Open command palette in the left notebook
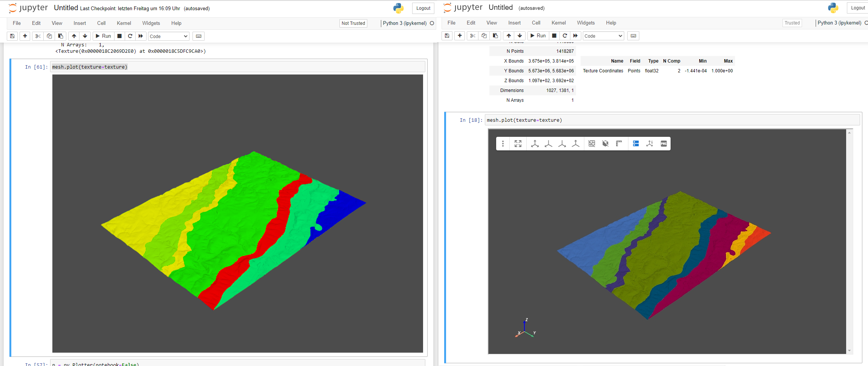This screenshot has height=366, width=868. [x=199, y=36]
